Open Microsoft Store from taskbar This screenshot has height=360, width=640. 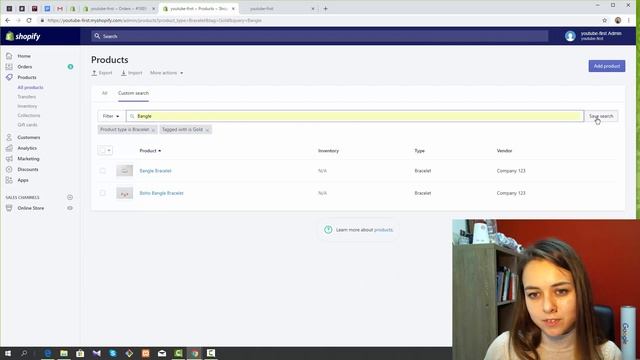pos(80,353)
